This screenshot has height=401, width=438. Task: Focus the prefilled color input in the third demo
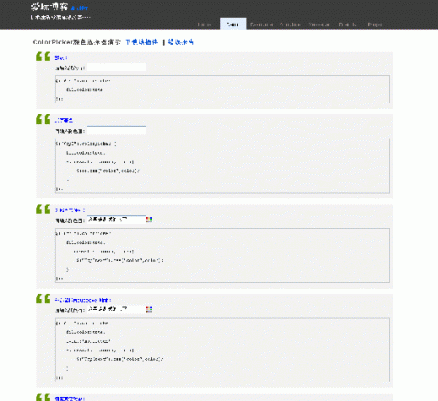pyautogui.click(x=116, y=219)
